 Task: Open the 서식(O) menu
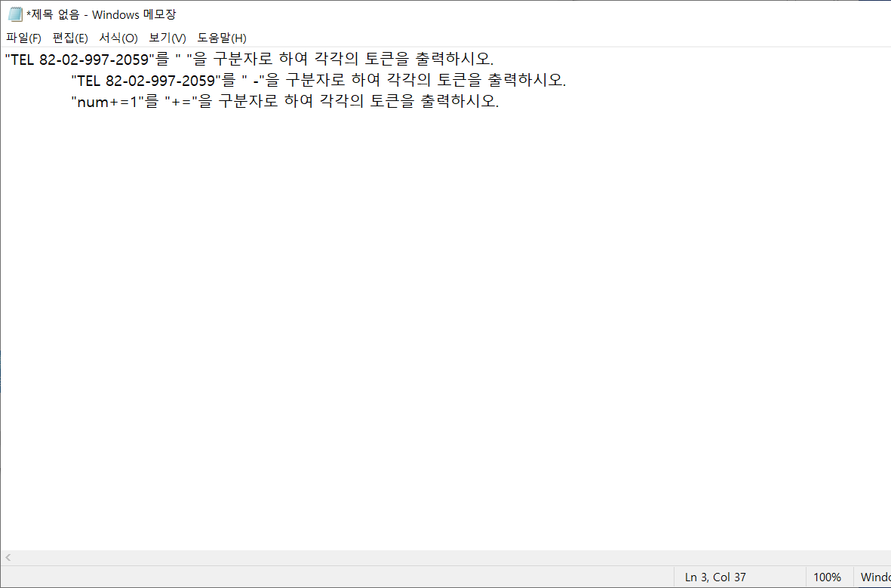point(118,38)
